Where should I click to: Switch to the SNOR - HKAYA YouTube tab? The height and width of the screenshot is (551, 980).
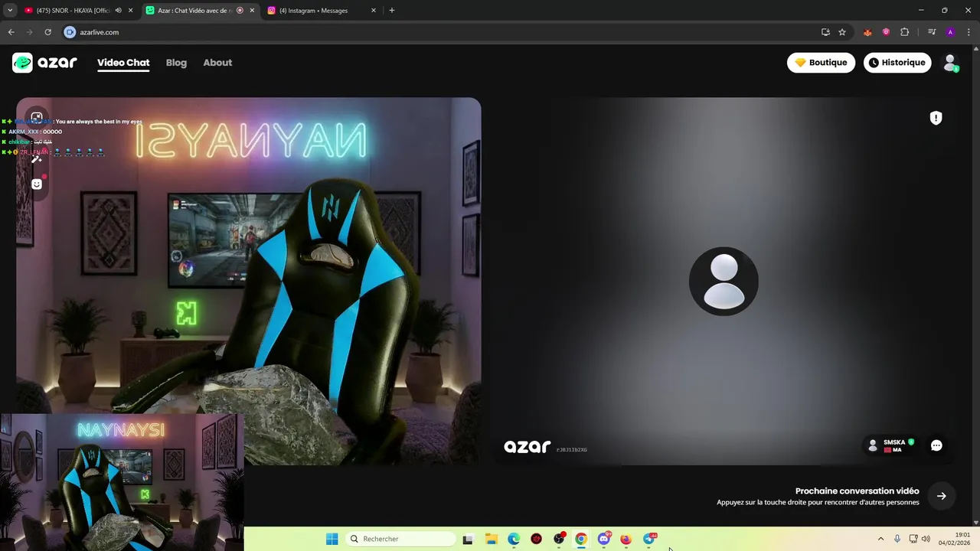coord(73,11)
